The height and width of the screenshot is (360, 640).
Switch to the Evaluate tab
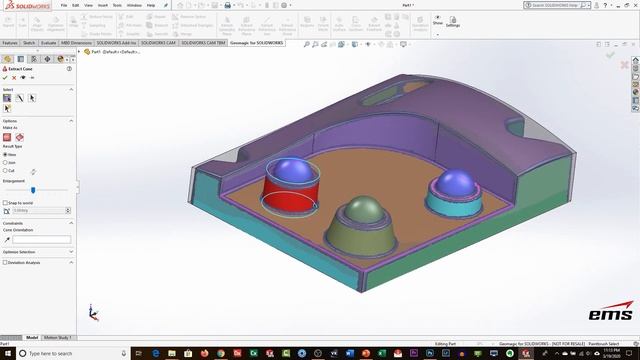pos(48,43)
